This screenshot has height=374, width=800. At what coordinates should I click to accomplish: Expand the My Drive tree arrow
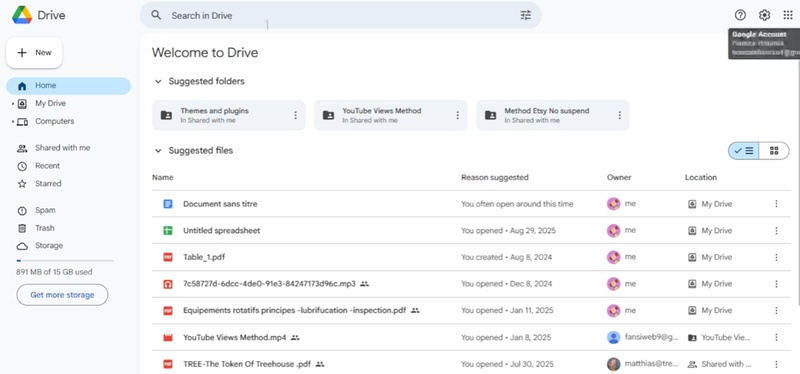tap(13, 104)
